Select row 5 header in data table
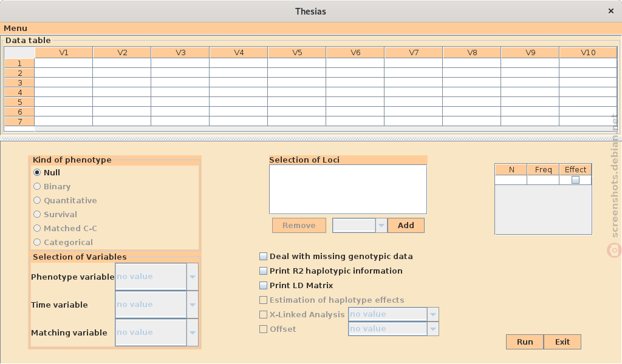This screenshot has width=622, height=364. pyautogui.click(x=19, y=102)
